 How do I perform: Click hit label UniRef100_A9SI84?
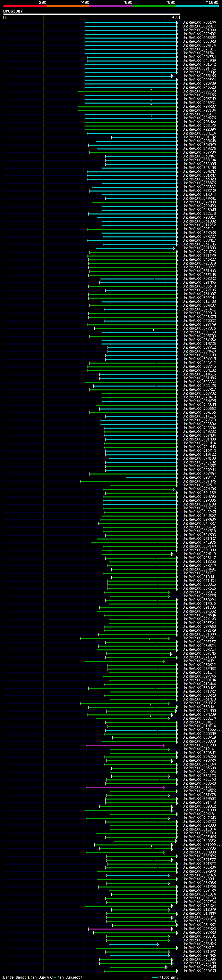(199, 110)
